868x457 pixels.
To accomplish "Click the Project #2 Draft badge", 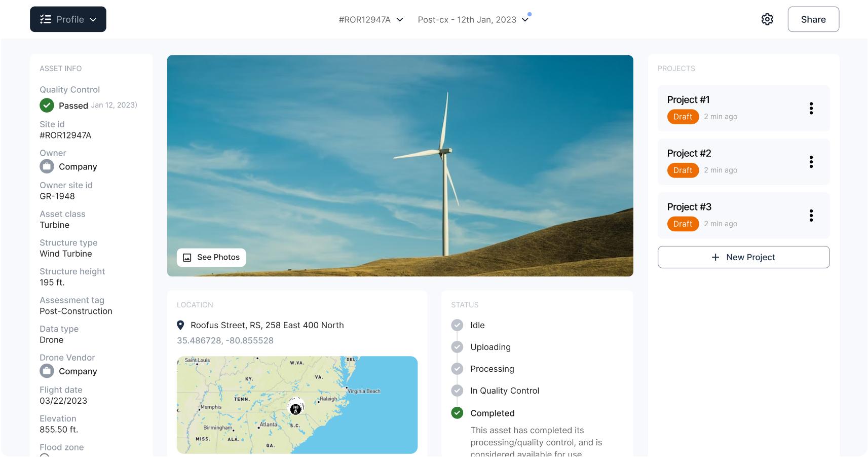I will [683, 170].
